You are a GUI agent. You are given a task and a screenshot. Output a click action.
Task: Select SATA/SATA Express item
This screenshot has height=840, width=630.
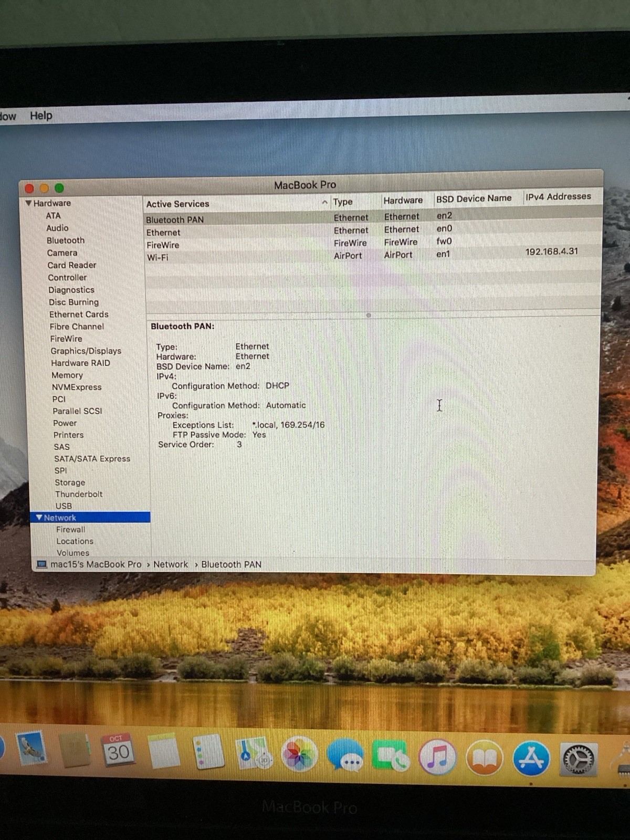(x=92, y=458)
